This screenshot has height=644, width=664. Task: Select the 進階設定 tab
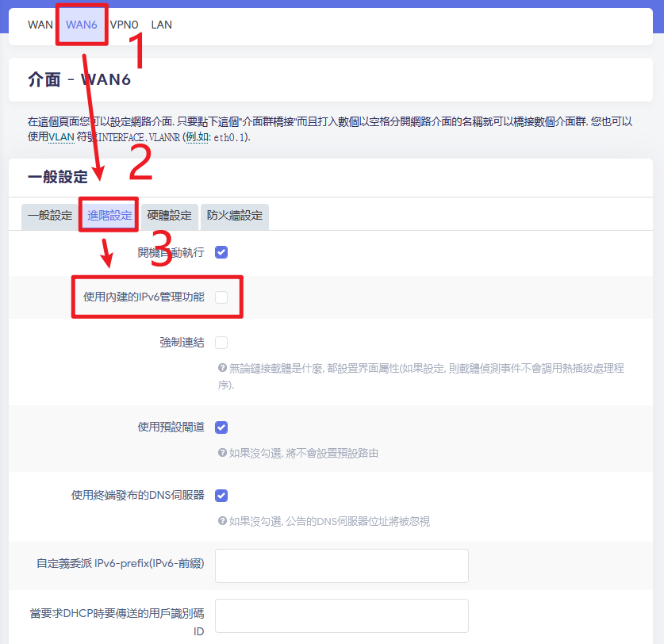(x=109, y=216)
